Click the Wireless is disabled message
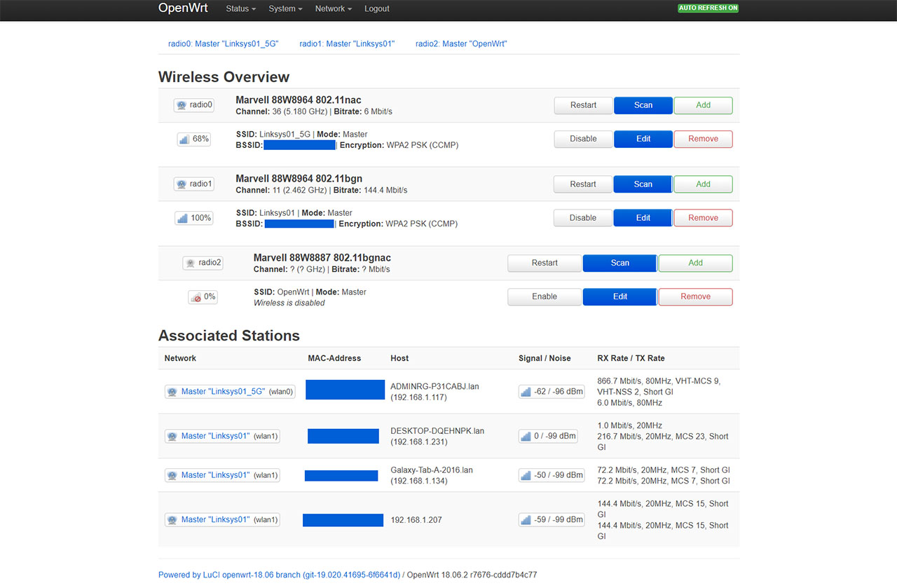 click(289, 303)
